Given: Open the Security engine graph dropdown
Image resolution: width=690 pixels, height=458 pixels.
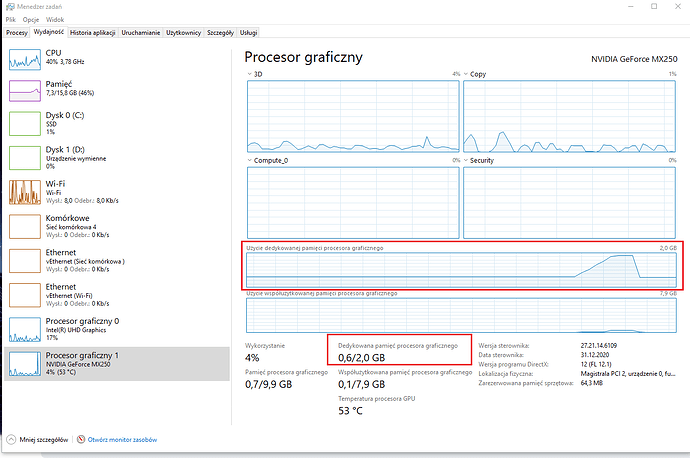Looking at the screenshot, I should (x=466, y=160).
